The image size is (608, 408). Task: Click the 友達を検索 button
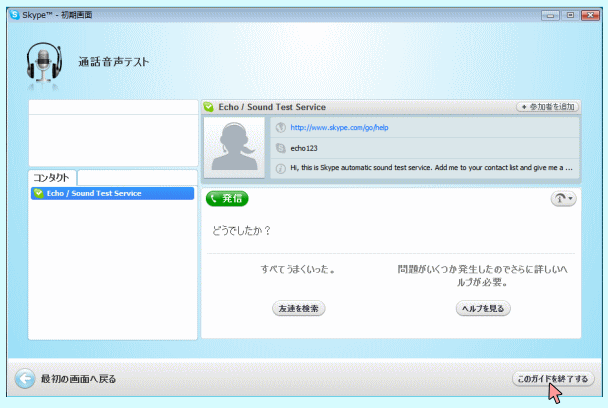pos(298,308)
